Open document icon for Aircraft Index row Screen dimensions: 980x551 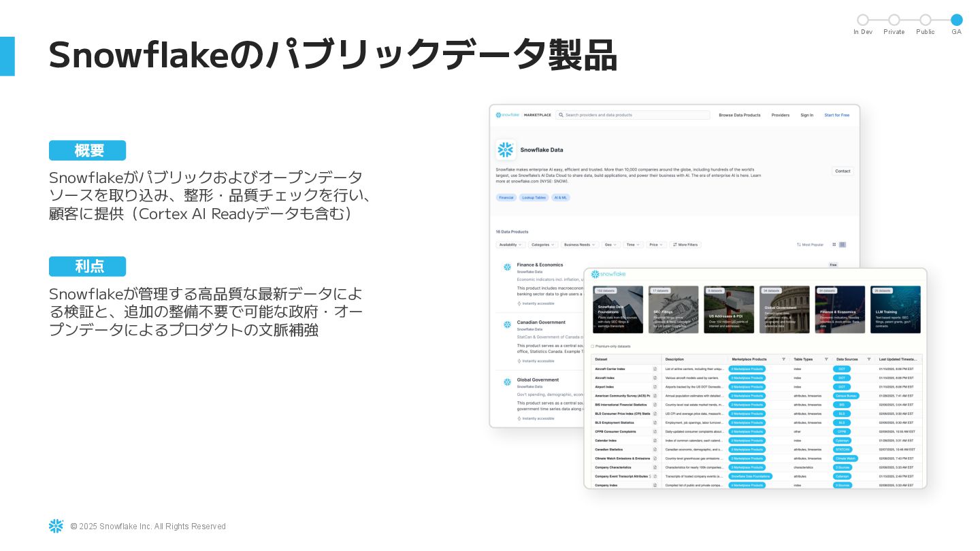655,378
